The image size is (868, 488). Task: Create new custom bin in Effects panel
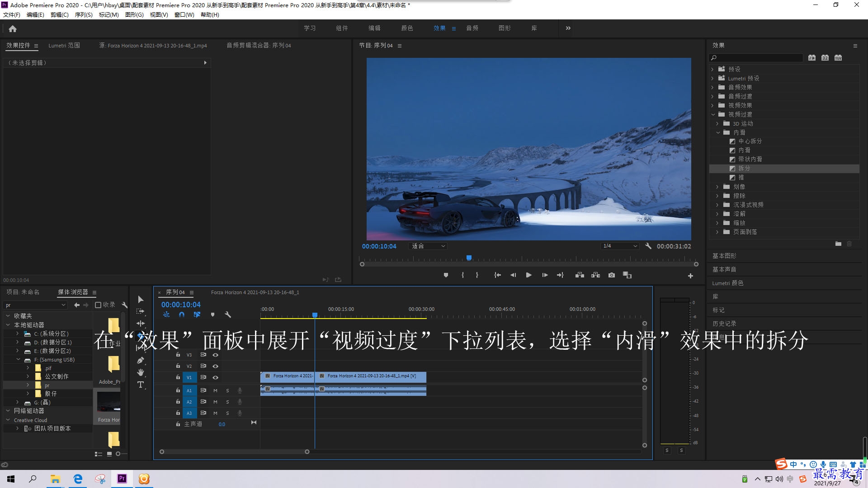[x=838, y=244]
